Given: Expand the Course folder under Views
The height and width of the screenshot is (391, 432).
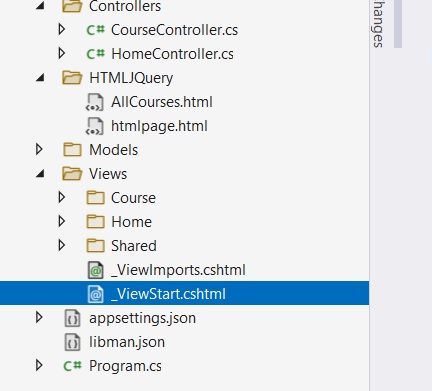Looking at the screenshot, I should click(62, 197).
